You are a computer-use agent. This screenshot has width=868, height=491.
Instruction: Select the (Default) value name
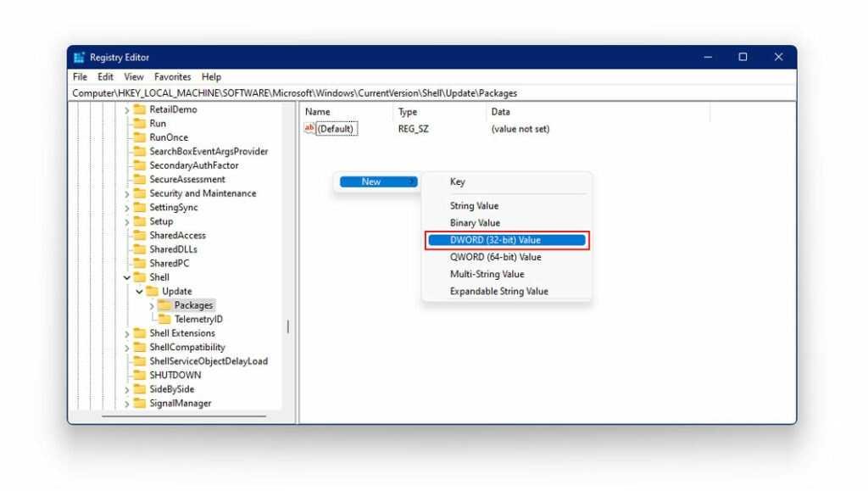(x=336, y=129)
